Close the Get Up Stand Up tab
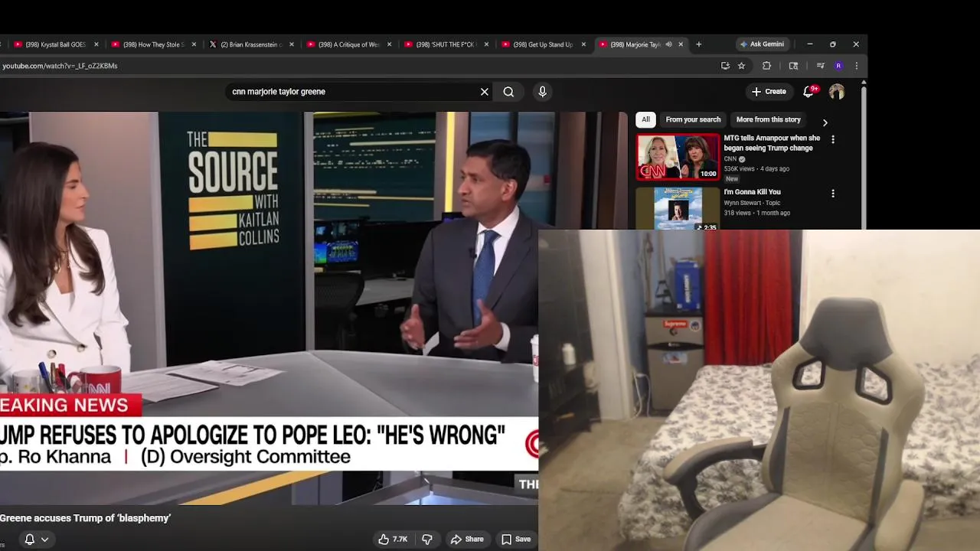 click(583, 44)
